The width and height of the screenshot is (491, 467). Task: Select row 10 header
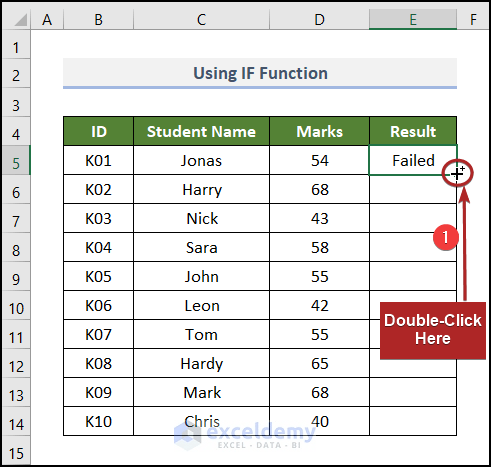pyautogui.click(x=16, y=305)
